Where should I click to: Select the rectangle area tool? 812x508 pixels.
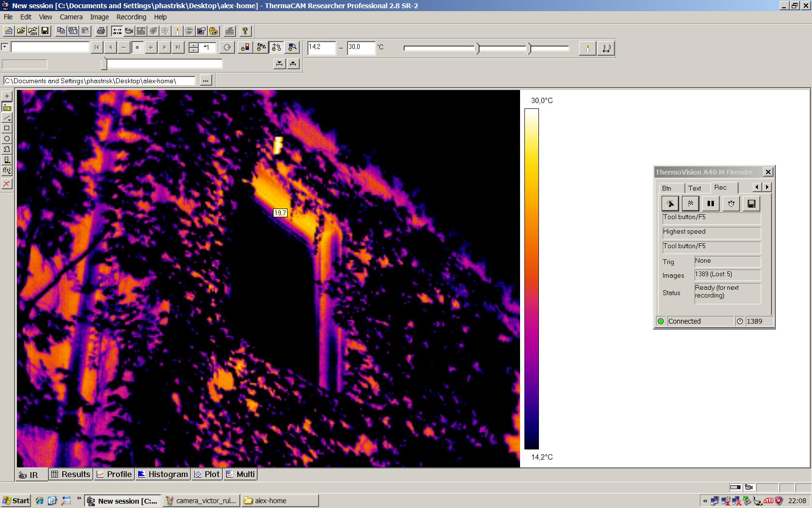tap(7, 128)
